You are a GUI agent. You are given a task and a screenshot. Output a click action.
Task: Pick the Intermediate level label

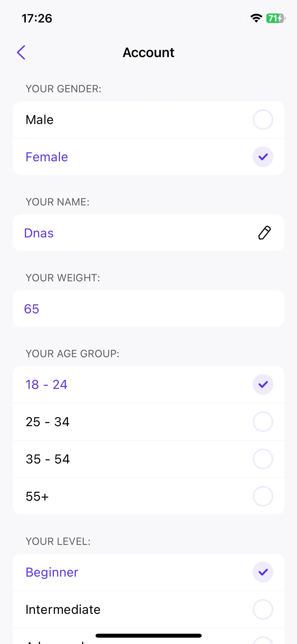tap(63, 609)
